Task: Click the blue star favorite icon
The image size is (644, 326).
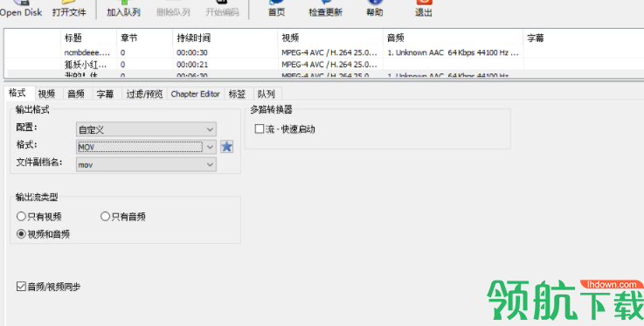Action: click(226, 147)
